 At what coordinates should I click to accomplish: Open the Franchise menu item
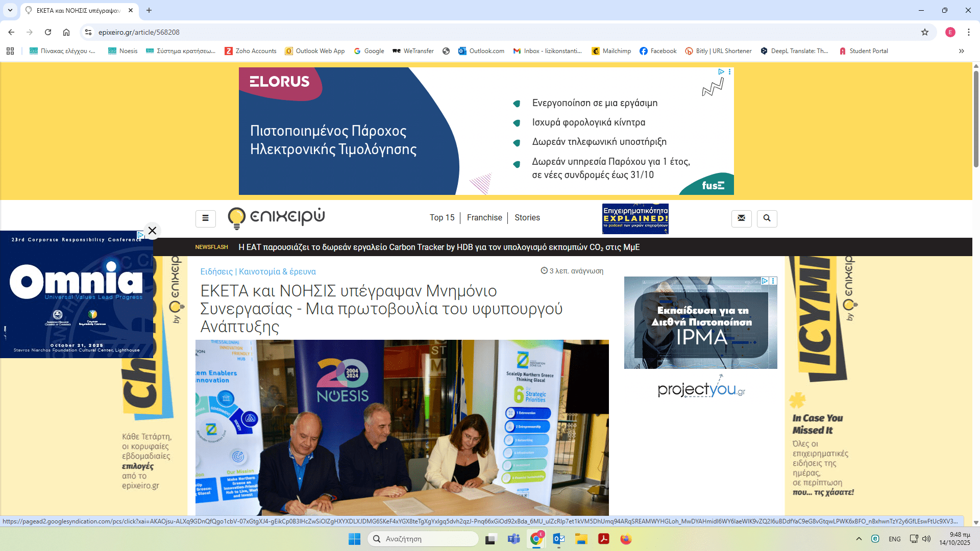484,218
